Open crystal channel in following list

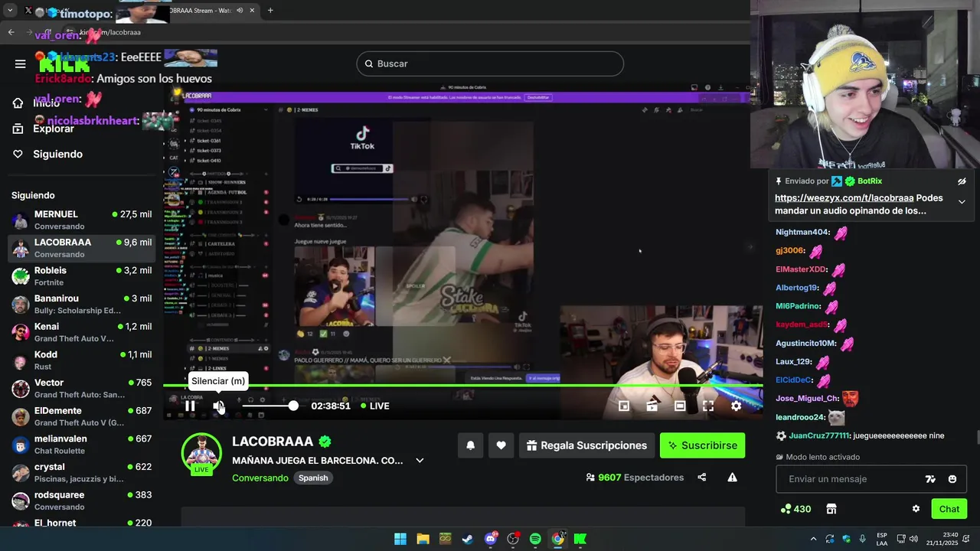click(x=81, y=472)
